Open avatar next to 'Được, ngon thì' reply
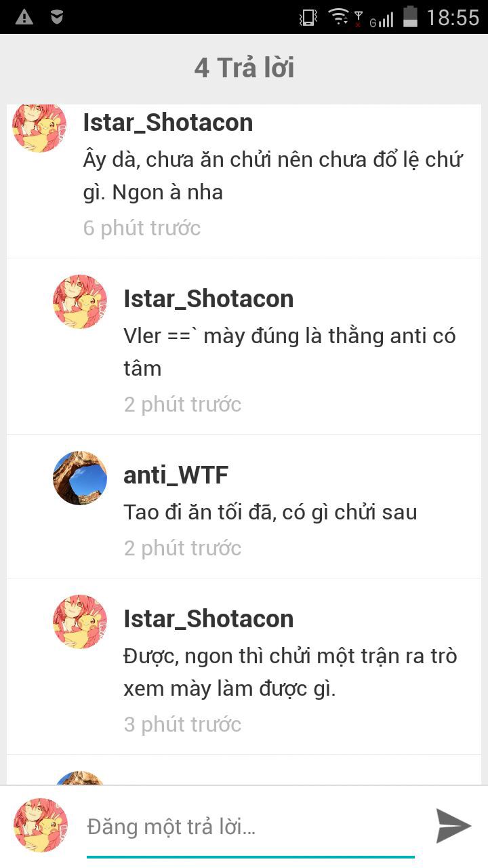Screen dimensions: 488x868 (80, 622)
